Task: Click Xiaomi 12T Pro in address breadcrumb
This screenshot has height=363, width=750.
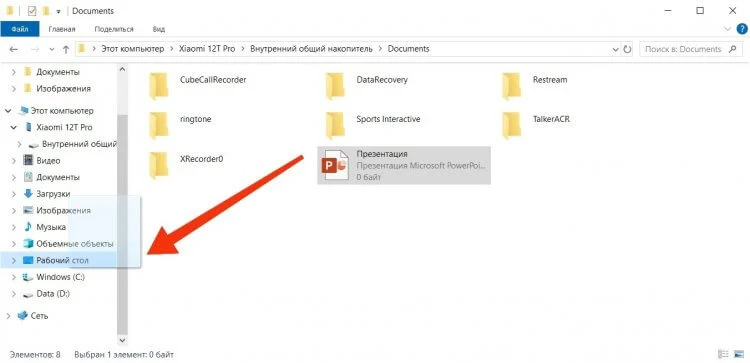Action: [207, 49]
